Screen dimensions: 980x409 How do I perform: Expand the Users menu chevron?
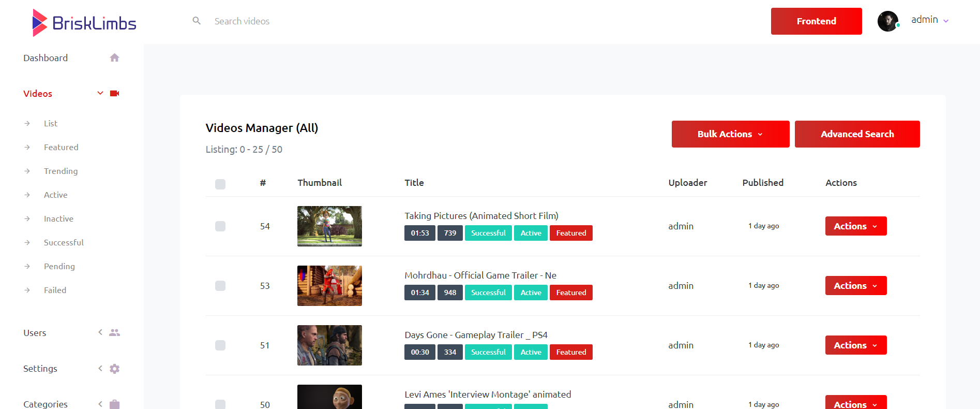tap(100, 332)
